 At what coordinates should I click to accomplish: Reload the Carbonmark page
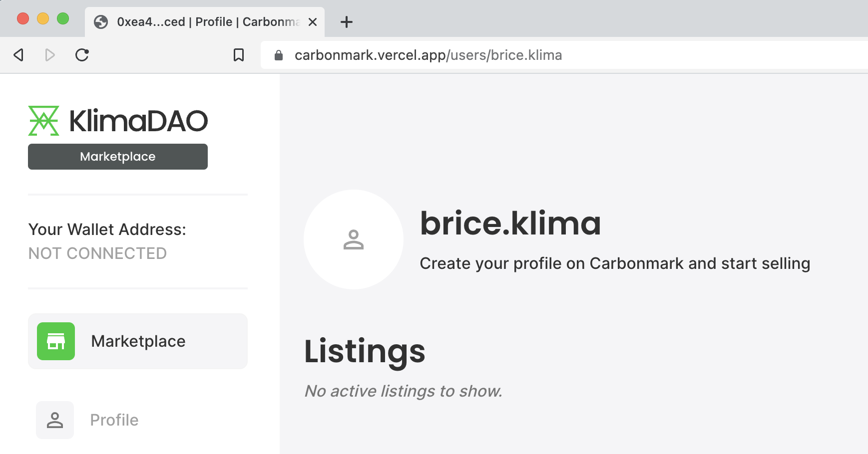click(x=82, y=55)
